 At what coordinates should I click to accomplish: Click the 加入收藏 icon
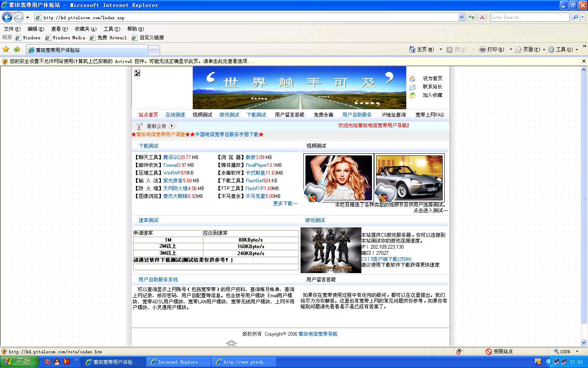click(412, 95)
